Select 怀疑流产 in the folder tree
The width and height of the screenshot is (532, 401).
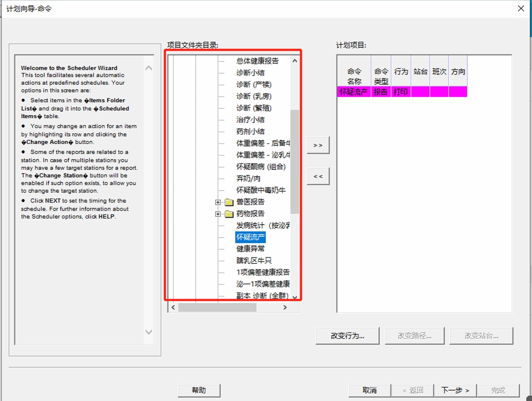[251, 237]
